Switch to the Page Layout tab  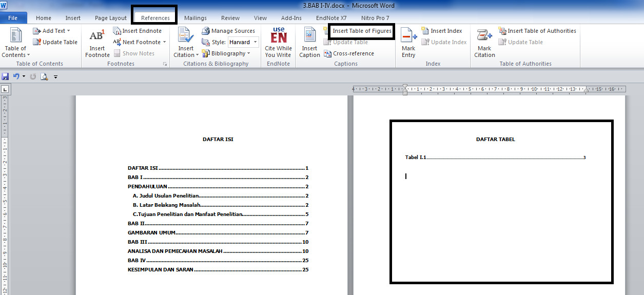(110, 18)
